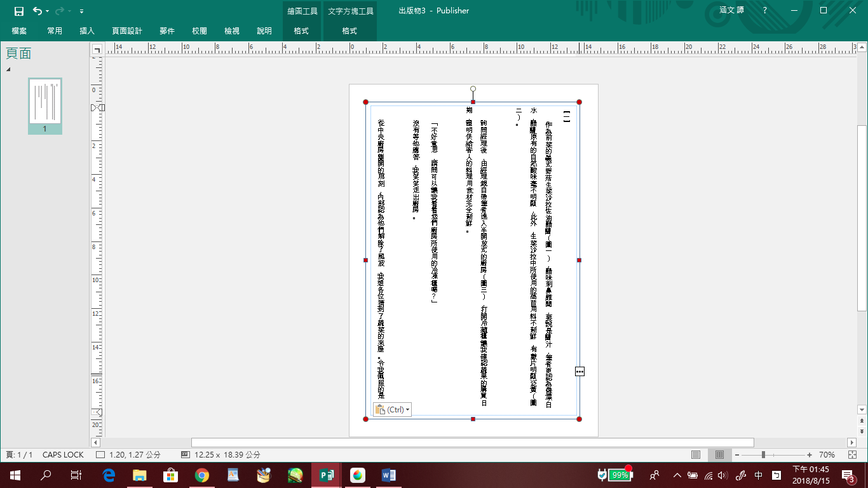Image resolution: width=868 pixels, height=488 pixels.
Task: Open the Undo history dropdown arrow
Action: (48, 11)
